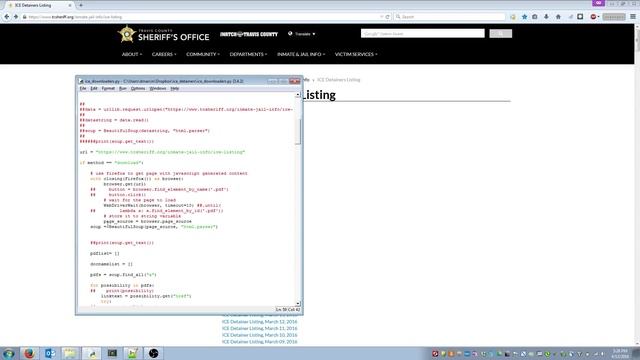640x360 pixels.
Task: Expand the CAREERS navigation menu
Action: [164, 54]
